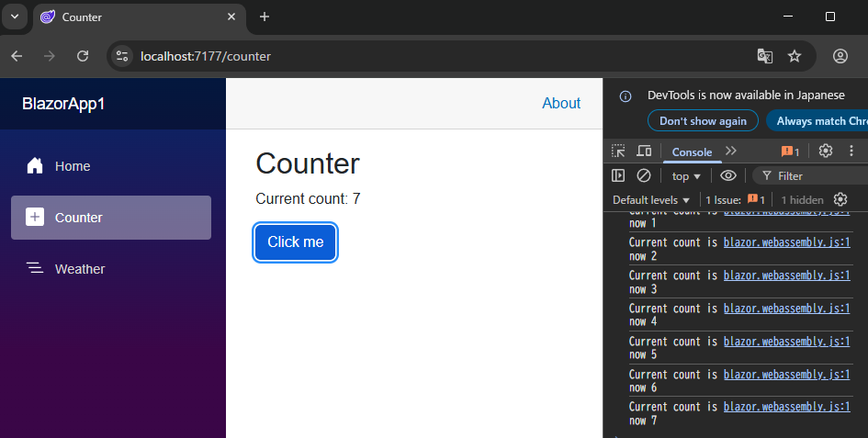The image size is (868, 438).
Task: Open DevTools settings gear in top toolbar
Action: point(825,152)
